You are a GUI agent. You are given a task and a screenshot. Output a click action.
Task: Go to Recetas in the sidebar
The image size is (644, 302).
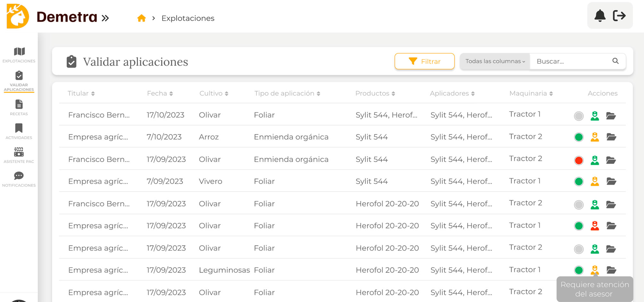coord(19,107)
